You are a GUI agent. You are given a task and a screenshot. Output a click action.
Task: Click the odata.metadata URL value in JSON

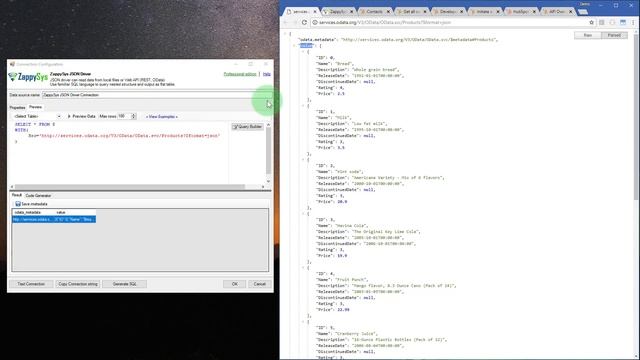tap(419, 40)
